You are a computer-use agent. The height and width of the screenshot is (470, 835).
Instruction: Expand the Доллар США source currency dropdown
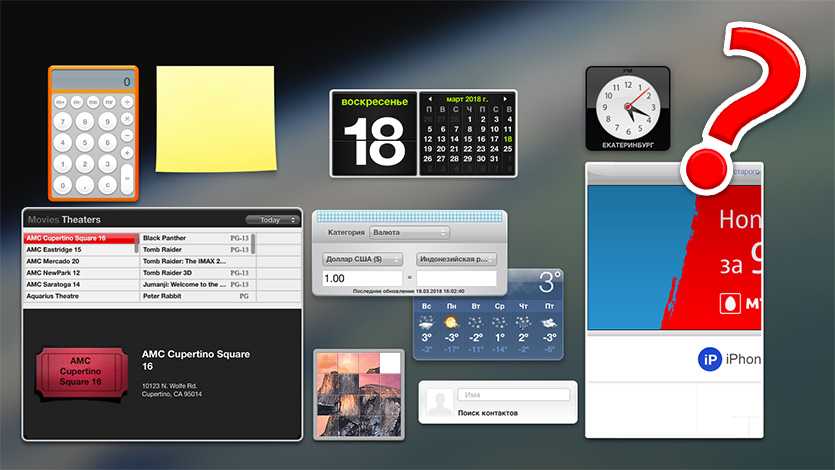[x=363, y=258]
